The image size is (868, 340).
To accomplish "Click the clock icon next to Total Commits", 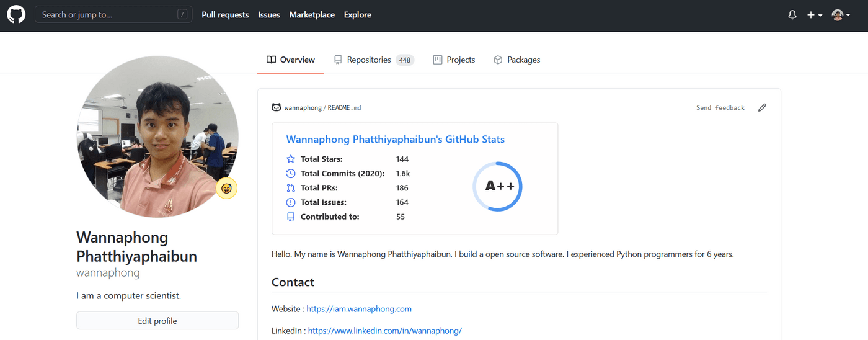I will pyautogui.click(x=291, y=174).
